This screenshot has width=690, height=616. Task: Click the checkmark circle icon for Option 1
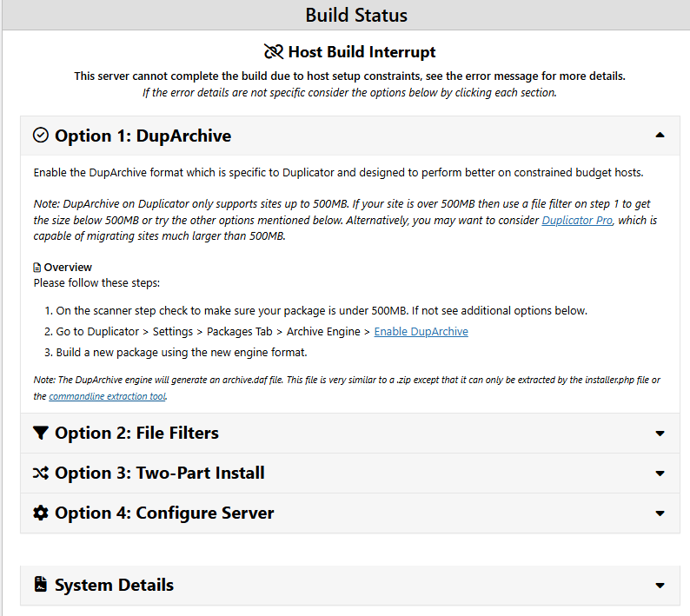pyautogui.click(x=41, y=136)
